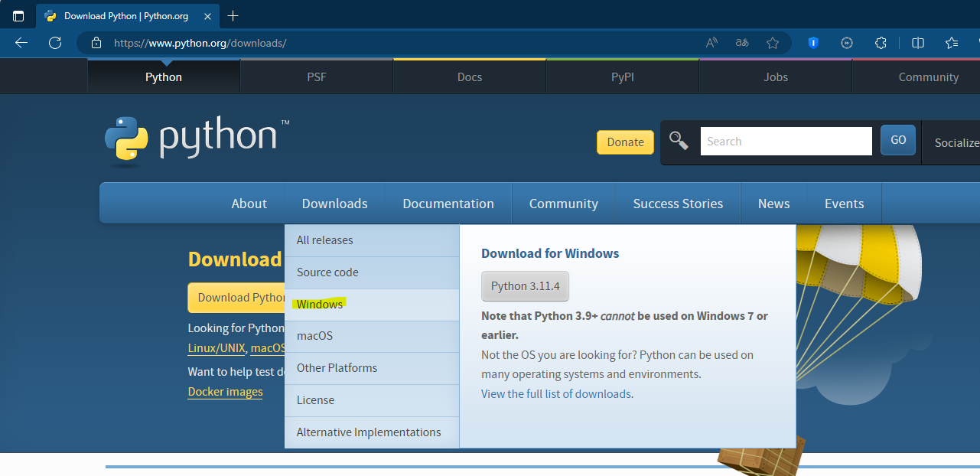Choose macOS in Downloads menu

pos(372,336)
